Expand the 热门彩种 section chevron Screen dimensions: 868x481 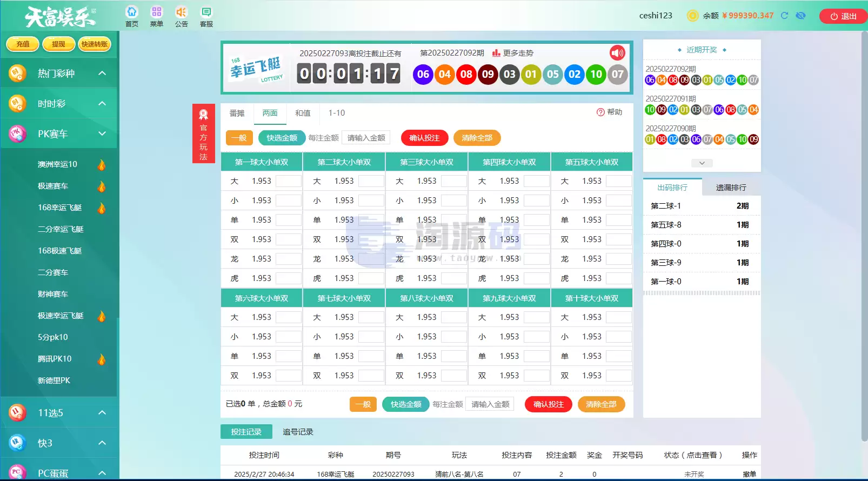(102, 73)
